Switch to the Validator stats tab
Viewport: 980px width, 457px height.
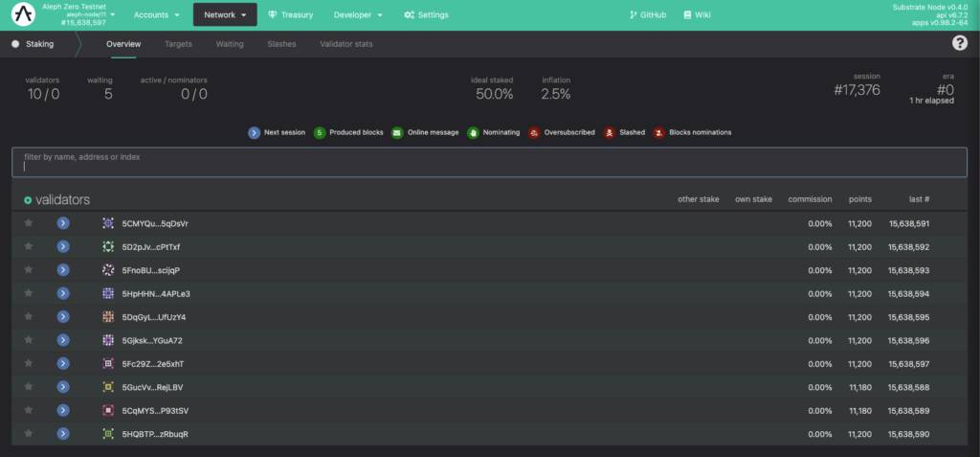346,44
